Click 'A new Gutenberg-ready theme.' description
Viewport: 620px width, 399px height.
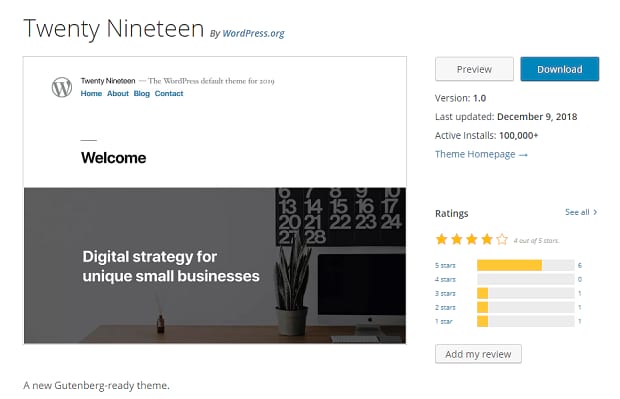tap(96, 386)
